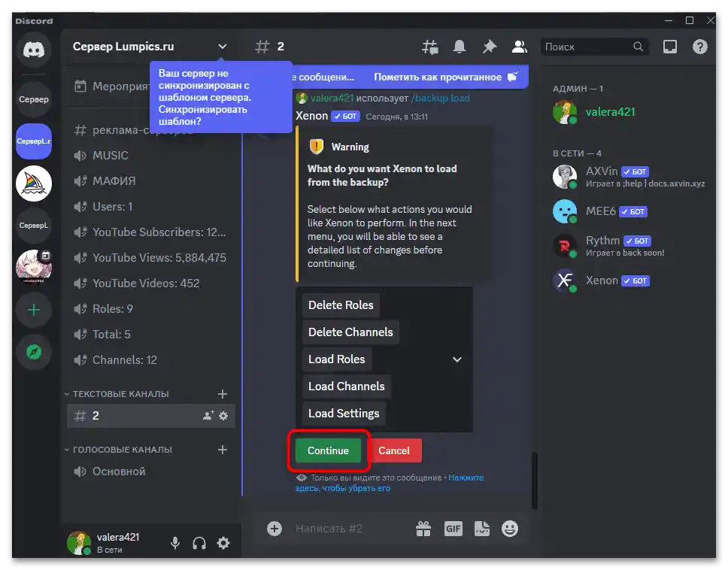Open the sailboat server icon
Screen dimensions: 728x570
(x=34, y=183)
